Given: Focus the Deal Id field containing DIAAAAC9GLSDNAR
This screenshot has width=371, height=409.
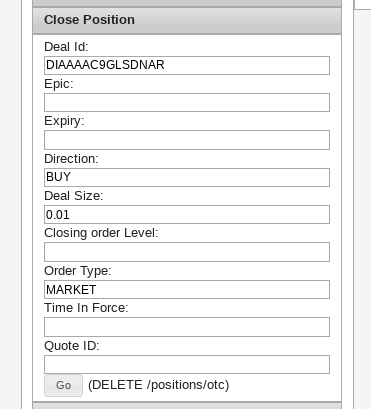Looking at the screenshot, I should point(187,65).
